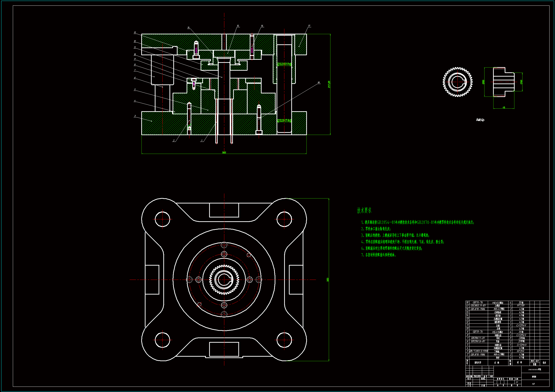The width and height of the screenshot is (555, 392).
Task: Click the 365 width dimension text
Action: tap(224, 152)
